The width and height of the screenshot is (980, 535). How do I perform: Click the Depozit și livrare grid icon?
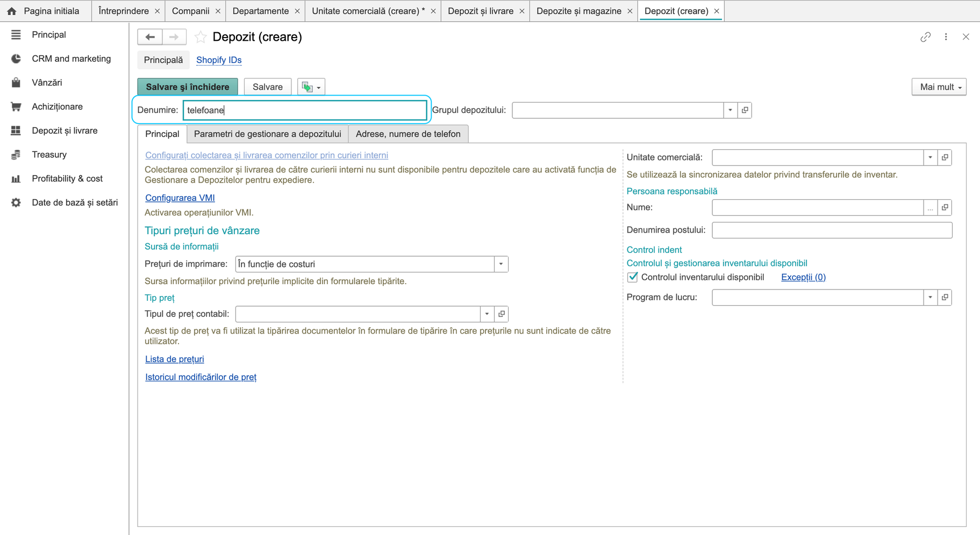16,131
